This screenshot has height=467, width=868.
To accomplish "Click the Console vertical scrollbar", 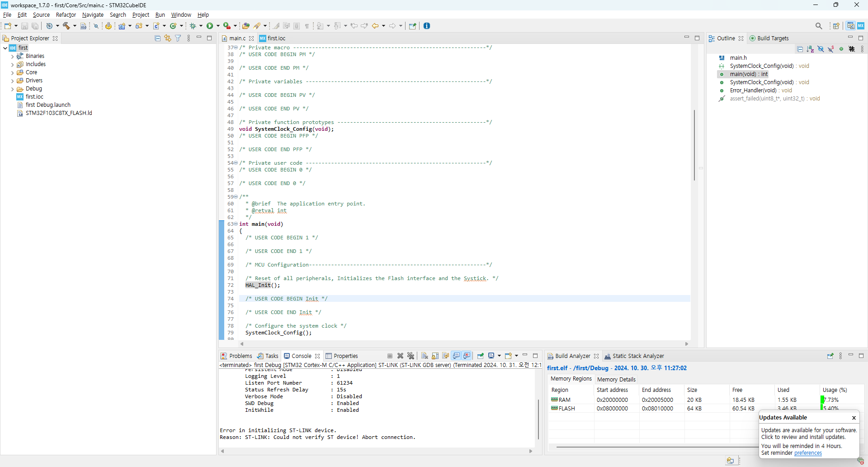I will point(538,419).
